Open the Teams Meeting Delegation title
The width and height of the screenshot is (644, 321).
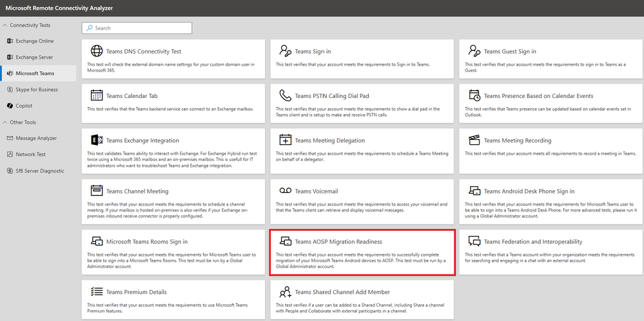(x=330, y=140)
